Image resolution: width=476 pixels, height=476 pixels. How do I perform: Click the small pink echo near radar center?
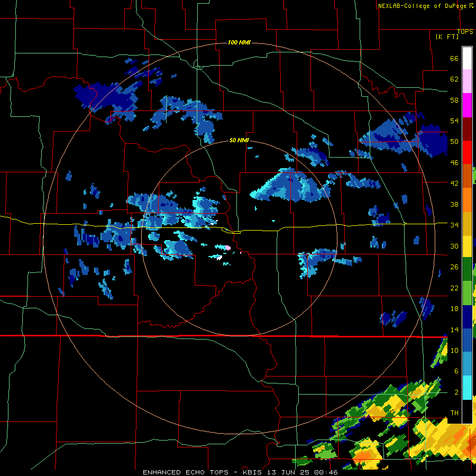click(x=227, y=248)
